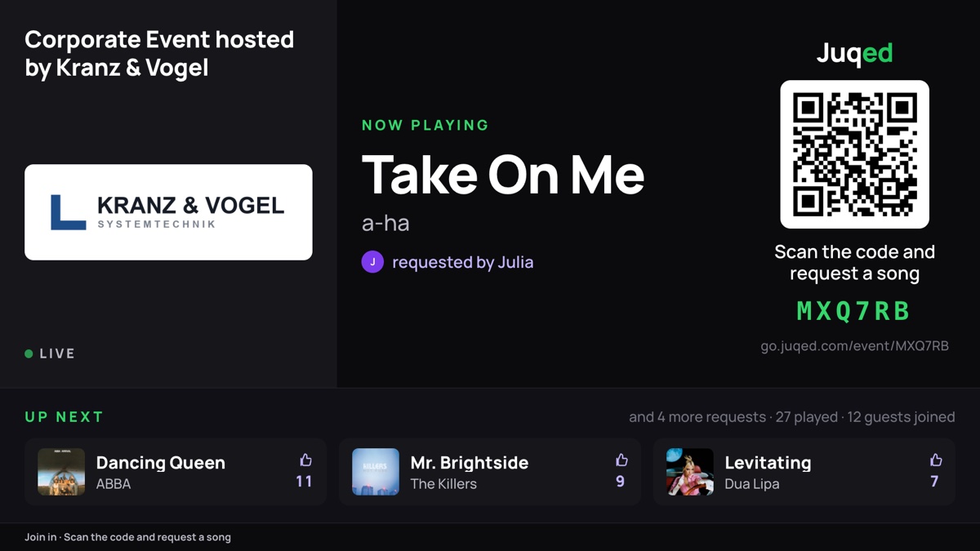
Task: Open the Mr. Brightside album cover
Action: [376, 472]
